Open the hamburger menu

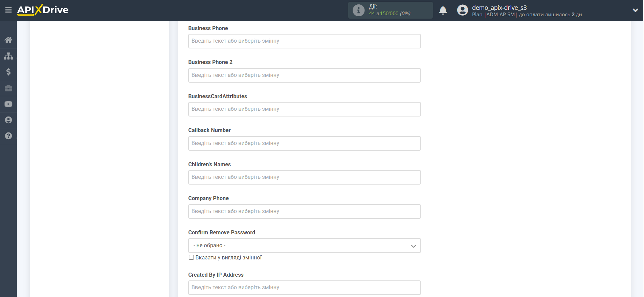[8, 10]
